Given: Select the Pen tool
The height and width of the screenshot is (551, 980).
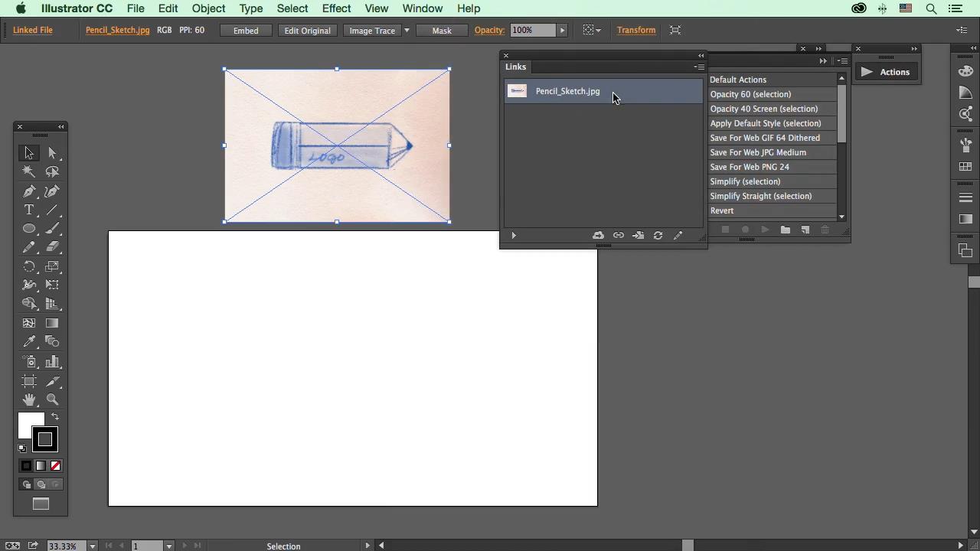Looking at the screenshot, I should 29,191.
